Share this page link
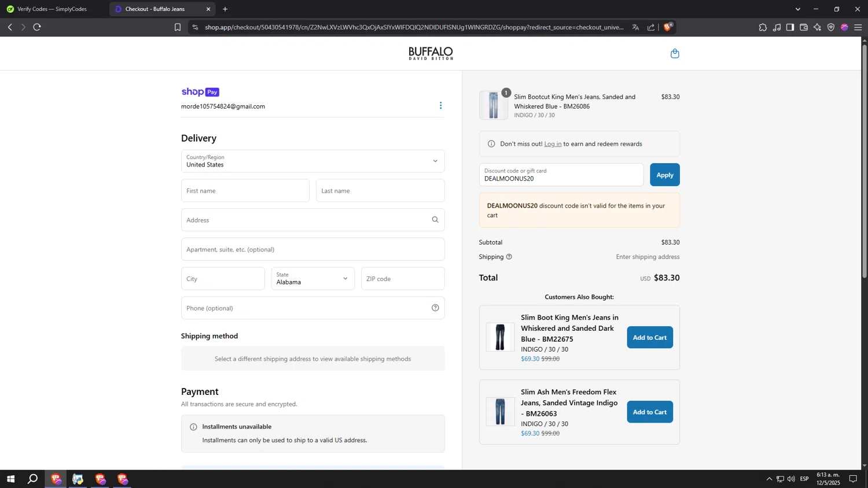Image resolution: width=868 pixels, height=488 pixels. click(x=651, y=27)
